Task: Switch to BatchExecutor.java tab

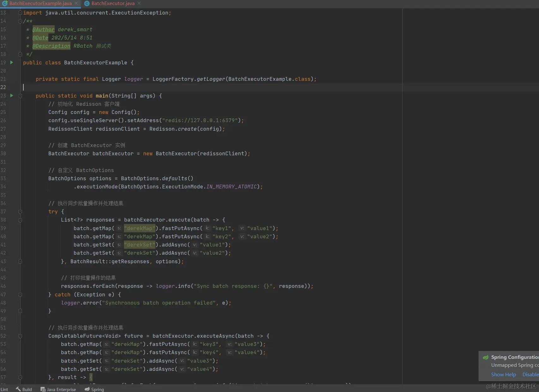Action: pos(113,3)
